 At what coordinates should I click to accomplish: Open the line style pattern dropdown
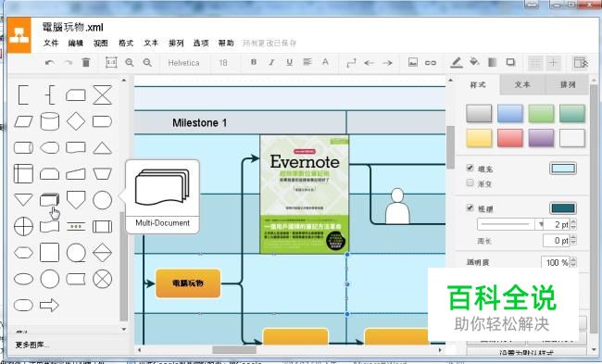(x=510, y=224)
